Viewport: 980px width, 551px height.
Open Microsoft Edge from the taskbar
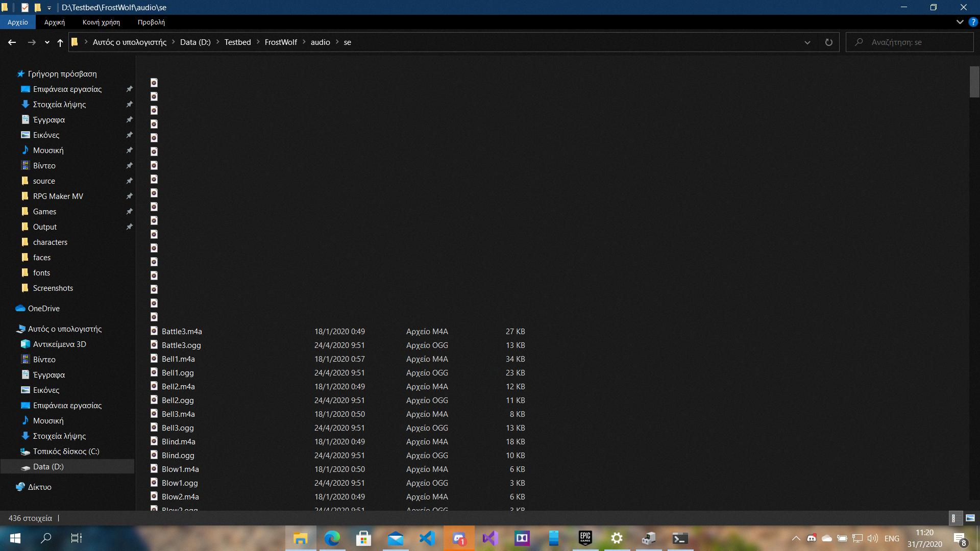click(332, 538)
